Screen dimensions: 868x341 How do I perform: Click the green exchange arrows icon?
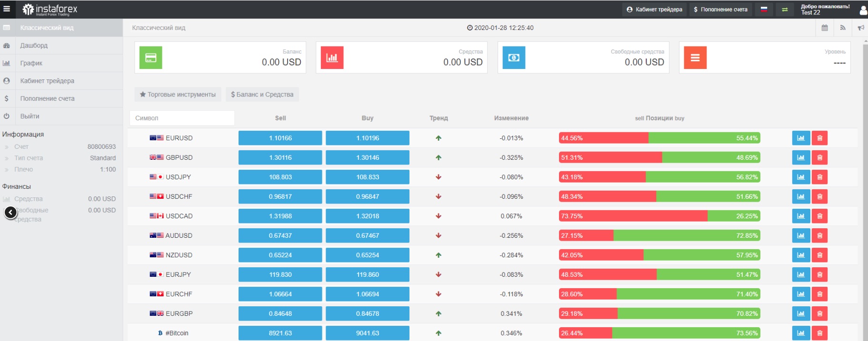coord(785,10)
